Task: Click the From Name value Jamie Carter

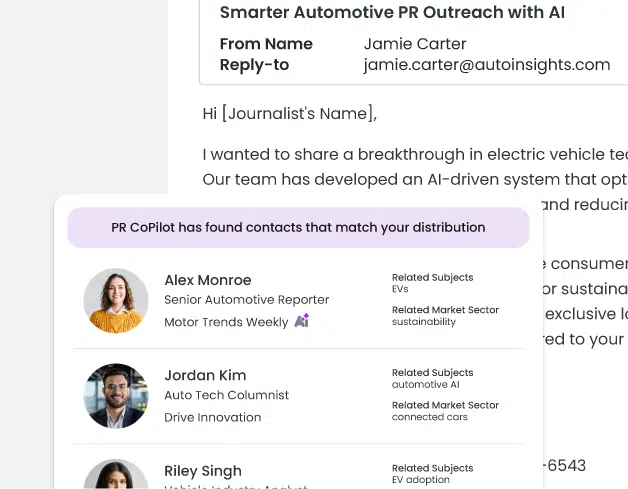Action: [415, 44]
